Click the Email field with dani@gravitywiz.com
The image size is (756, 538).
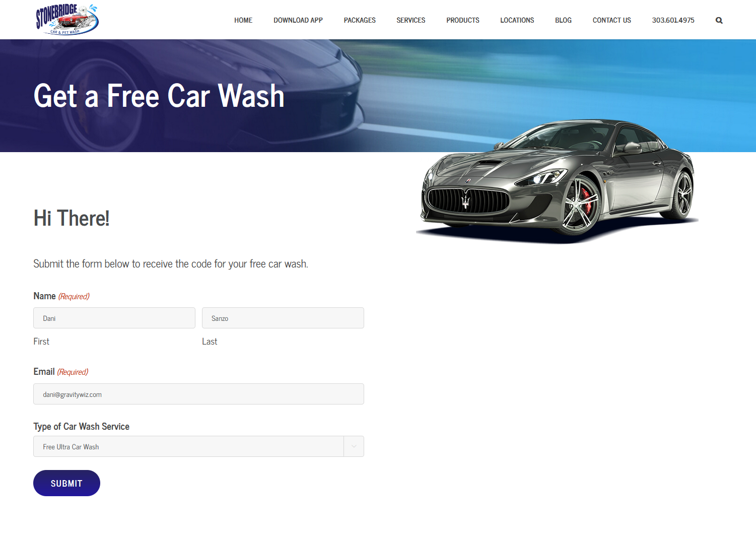(198, 394)
